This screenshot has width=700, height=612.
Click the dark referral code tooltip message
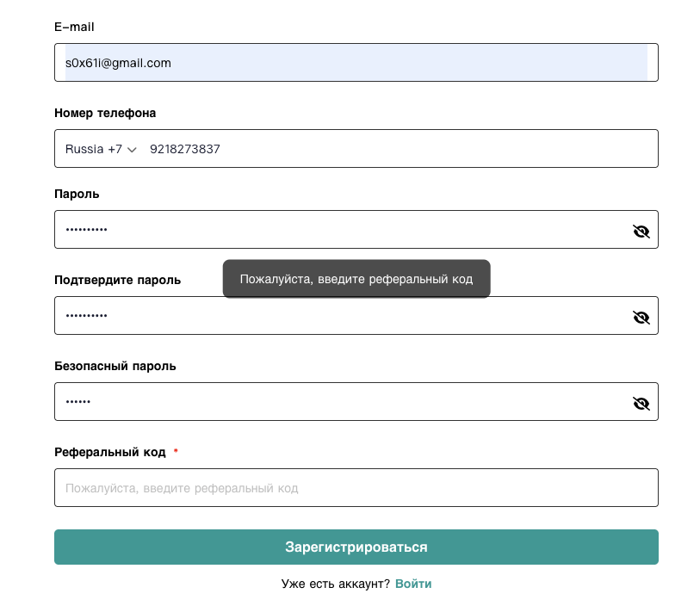coord(356,279)
